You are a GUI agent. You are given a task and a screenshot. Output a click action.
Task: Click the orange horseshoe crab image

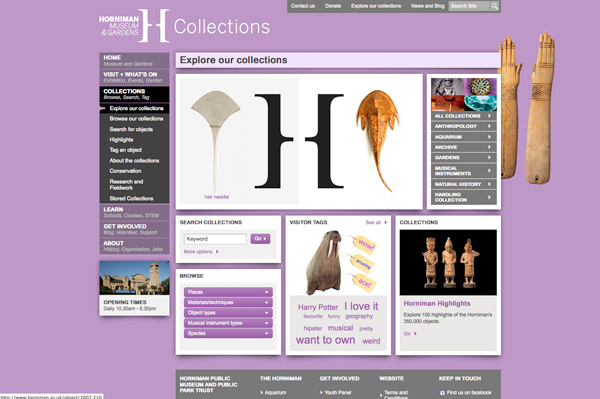(377, 139)
